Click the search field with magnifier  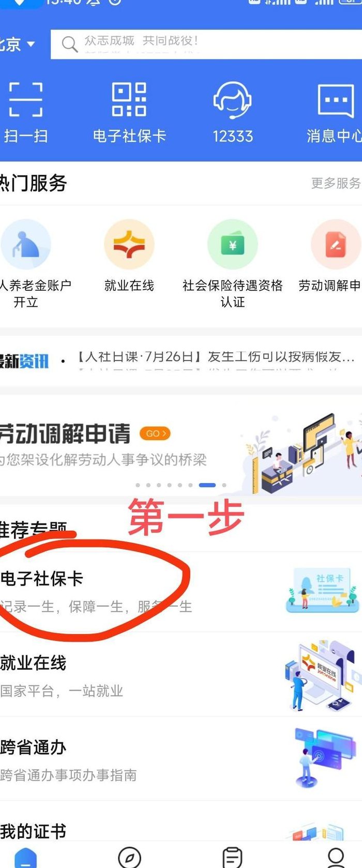point(206,44)
